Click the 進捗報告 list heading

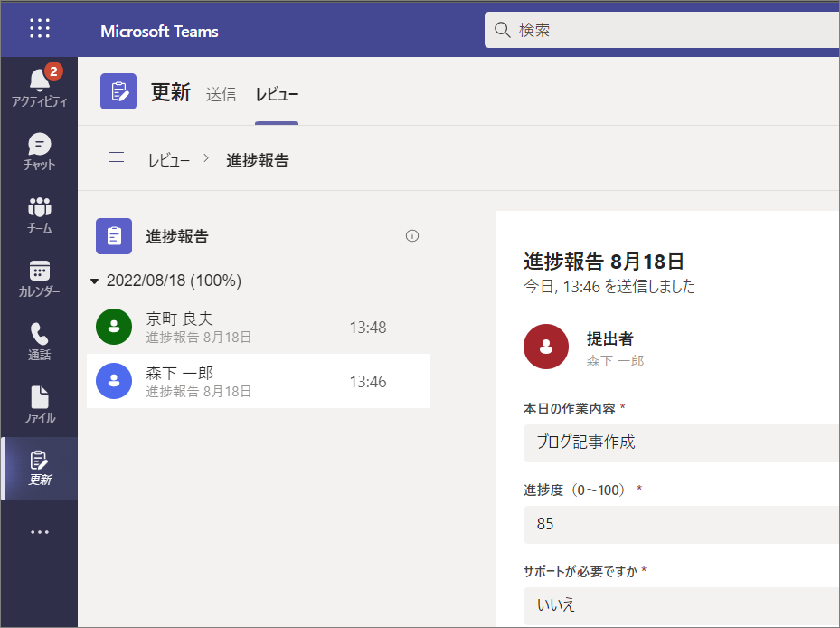177,236
